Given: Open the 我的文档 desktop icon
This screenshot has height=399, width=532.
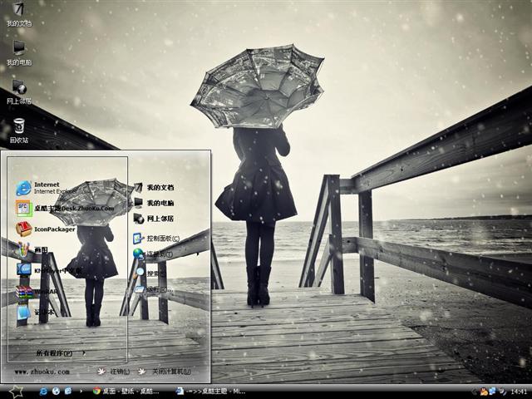Looking at the screenshot, I should coord(19,14).
